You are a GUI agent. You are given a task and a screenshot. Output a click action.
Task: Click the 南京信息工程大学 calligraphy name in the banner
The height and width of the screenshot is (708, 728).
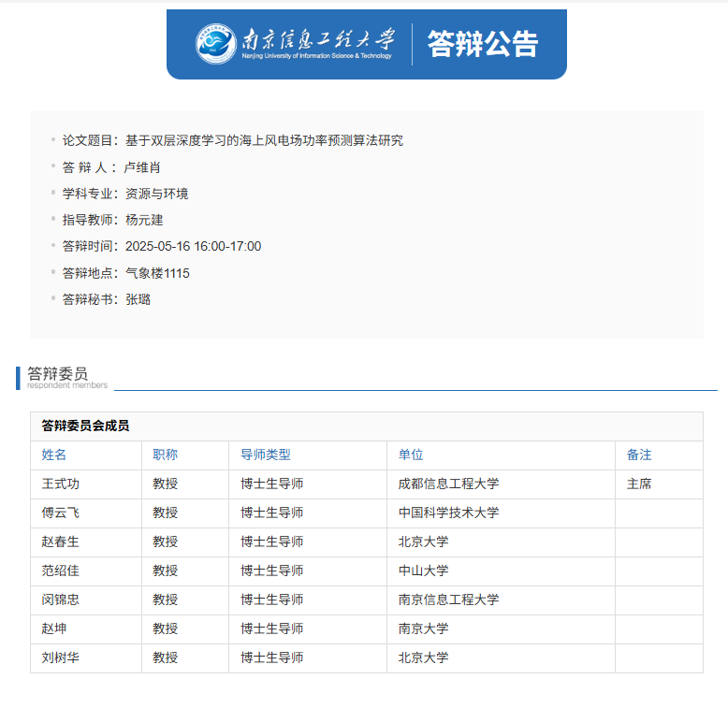[x=318, y=38]
